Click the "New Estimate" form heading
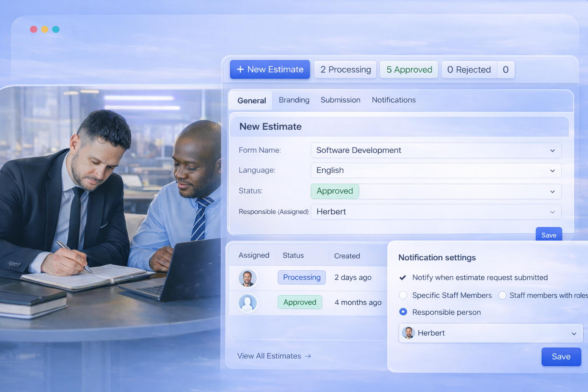Image resolution: width=588 pixels, height=392 pixels. (270, 127)
